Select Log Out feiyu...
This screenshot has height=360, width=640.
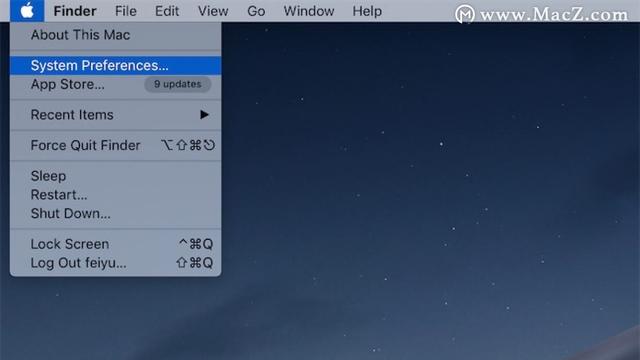116,263
